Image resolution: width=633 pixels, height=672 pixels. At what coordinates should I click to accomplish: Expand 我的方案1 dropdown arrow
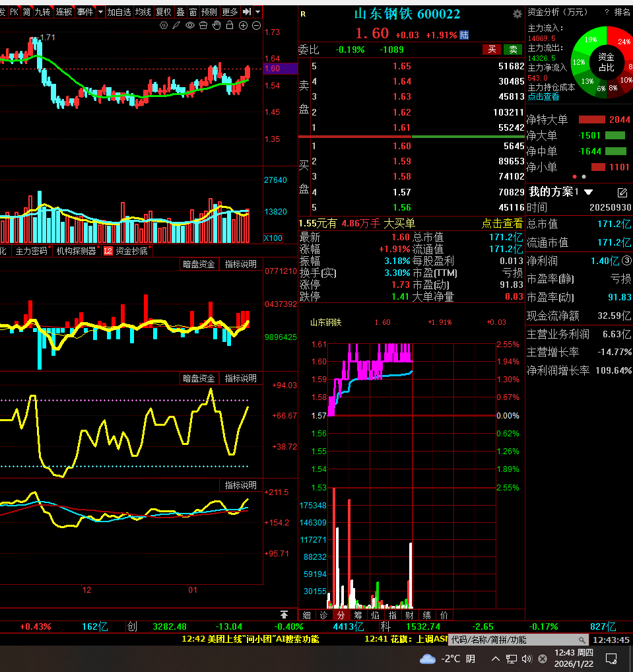pos(588,192)
